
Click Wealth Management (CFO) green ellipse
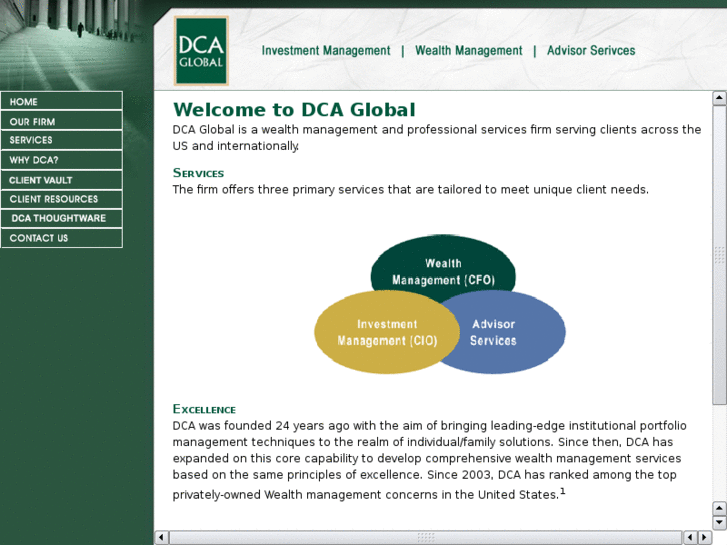click(443, 267)
